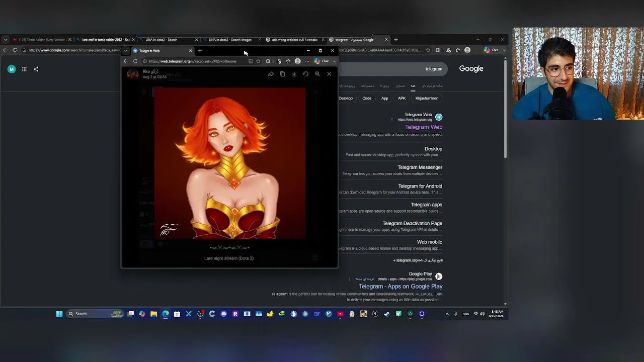Open Extensions in Google browser window
This screenshot has height=362, width=644.
pyautogui.click(x=438, y=50)
